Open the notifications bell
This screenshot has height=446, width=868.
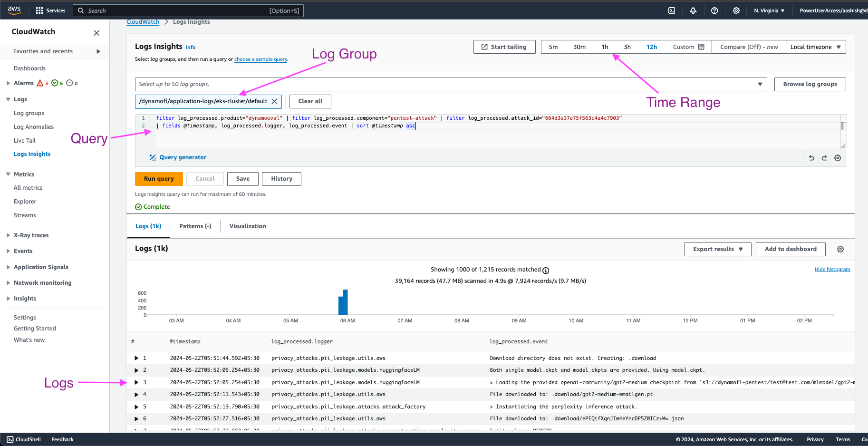[x=693, y=10]
